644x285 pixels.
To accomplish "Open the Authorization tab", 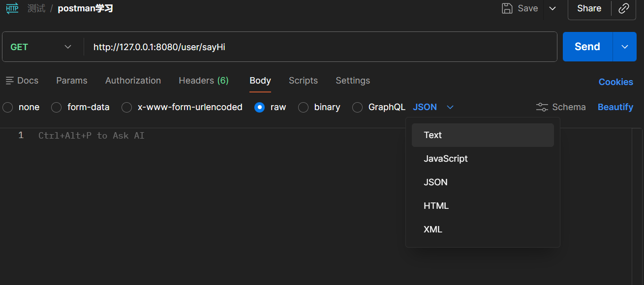I will click(x=133, y=81).
